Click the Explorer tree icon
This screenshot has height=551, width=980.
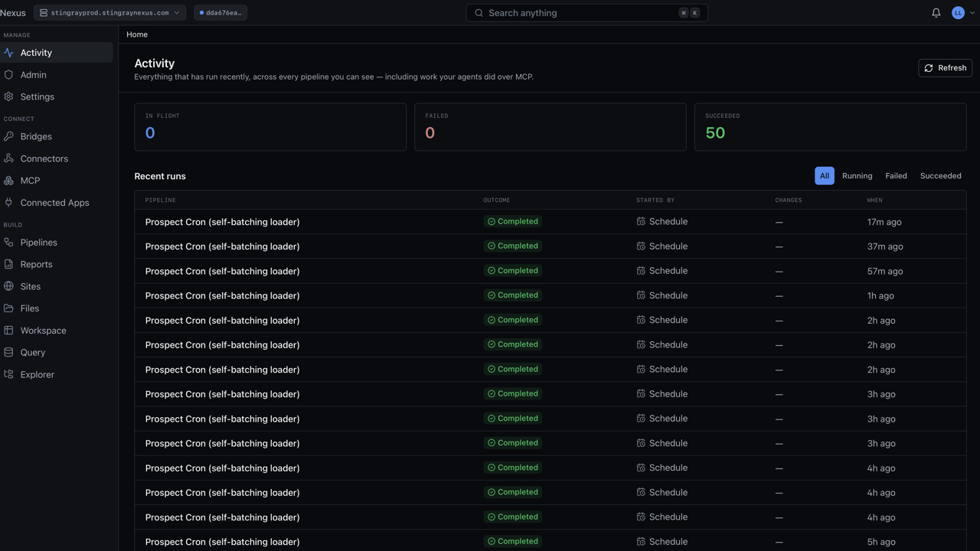point(8,374)
